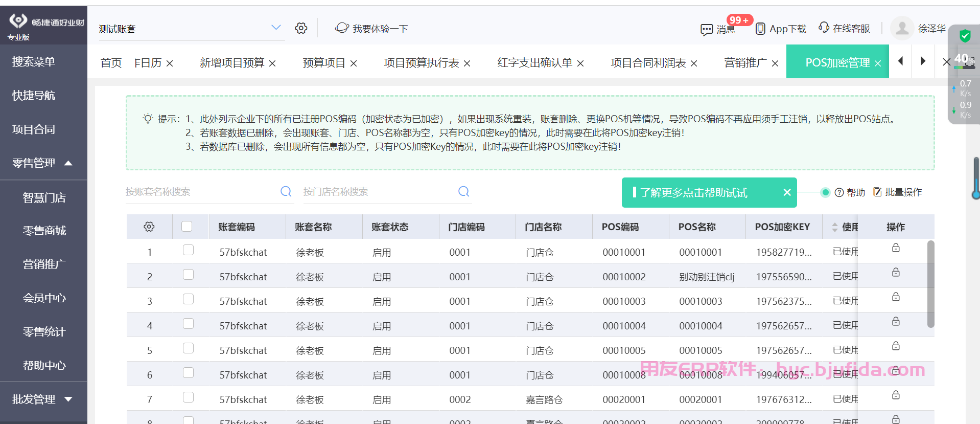Click the table vertical scrollbar
Image resolution: width=980 pixels, height=424 pixels.
tap(930, 284)
